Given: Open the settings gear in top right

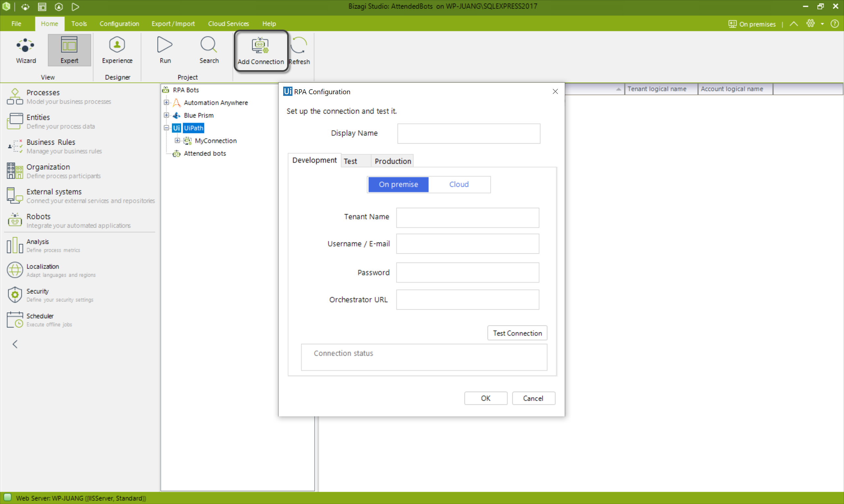Looking at the screenshot, I should point(811,23).
